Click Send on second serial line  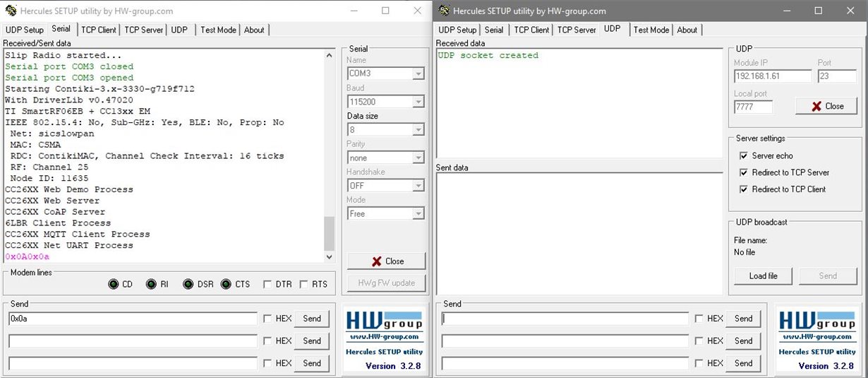[x=312, y=341]
